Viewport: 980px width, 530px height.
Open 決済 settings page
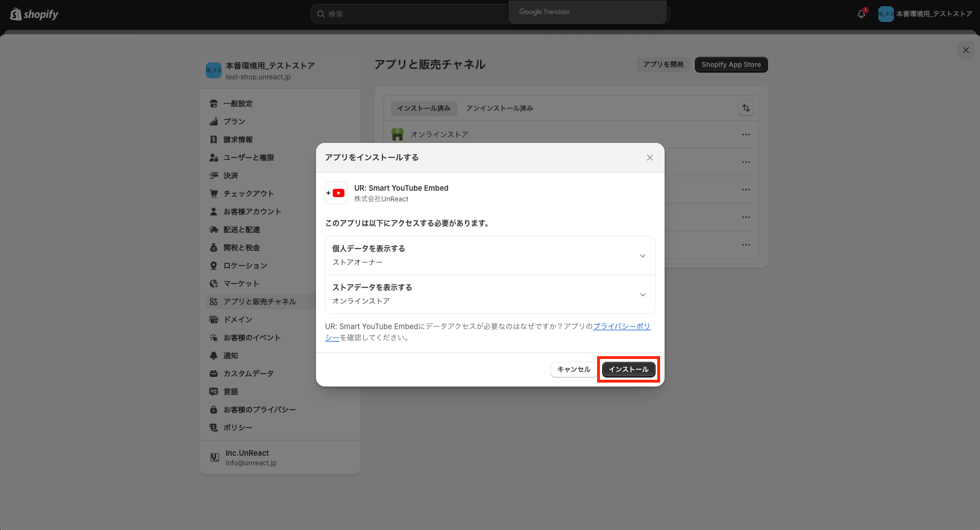point(280,176)
